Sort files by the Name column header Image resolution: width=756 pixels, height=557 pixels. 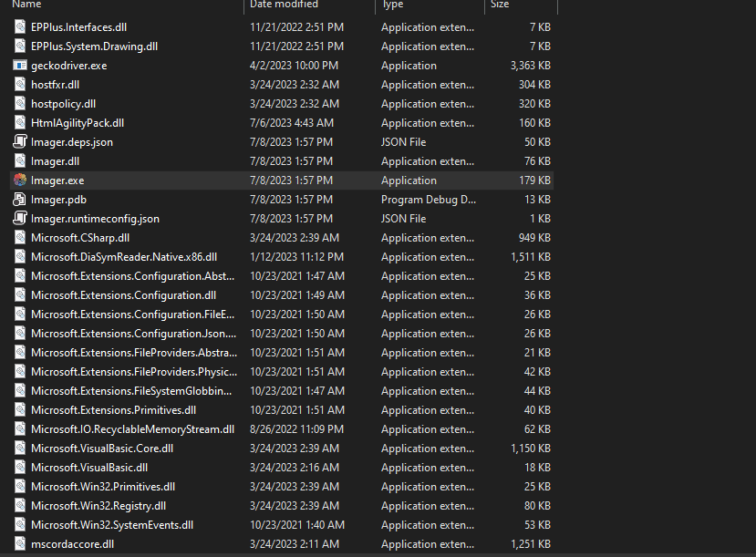(x=26, y=5)
